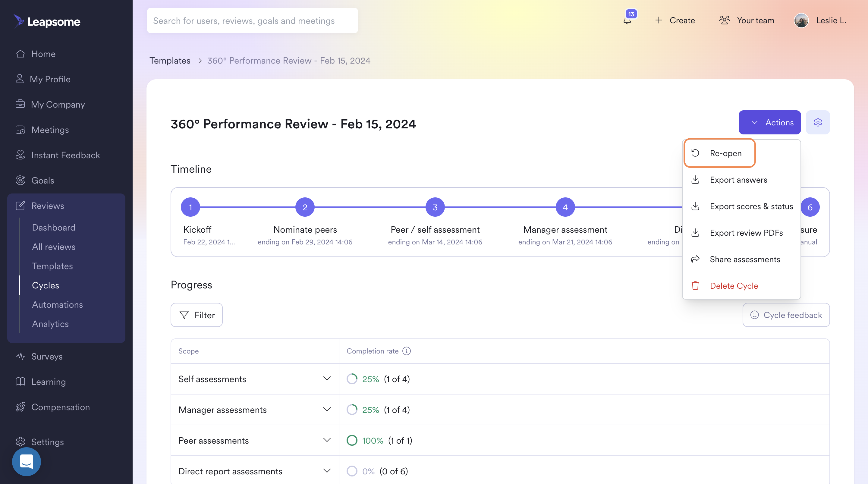Click the Create button
868x484 pixels.
pos(675,20)
